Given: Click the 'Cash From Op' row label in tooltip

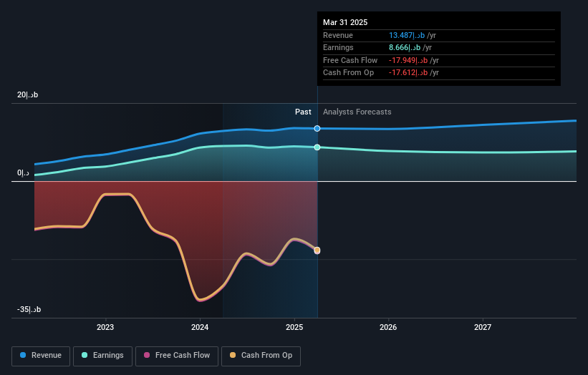Looking at the screenshot, I should [348, 73].
